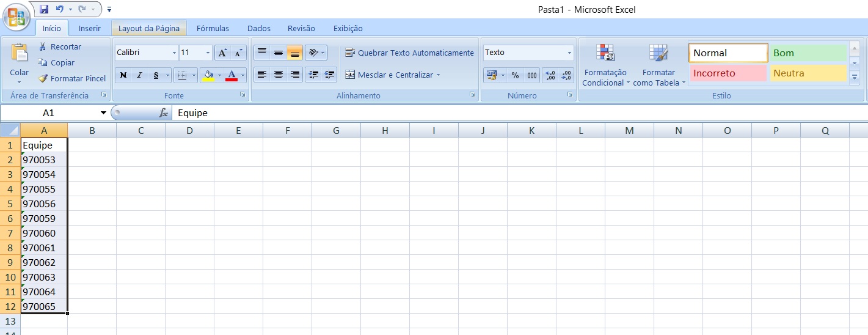Open the Dados ribbon tab

coord(259,28)
